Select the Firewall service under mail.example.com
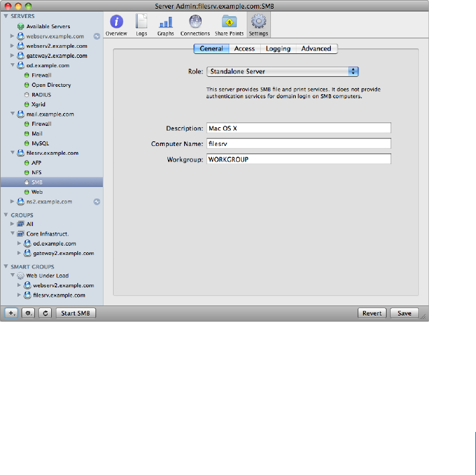 (x=41, y=124)
